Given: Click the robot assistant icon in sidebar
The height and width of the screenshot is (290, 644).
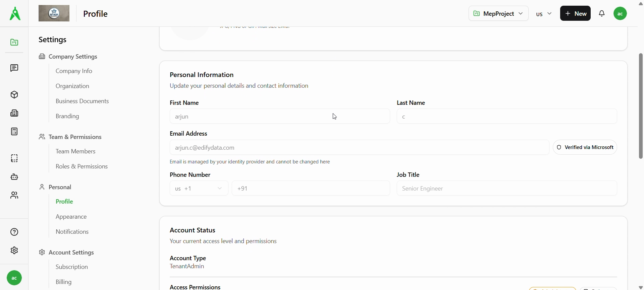Looking at the screenshot, I should click(14, 177).
